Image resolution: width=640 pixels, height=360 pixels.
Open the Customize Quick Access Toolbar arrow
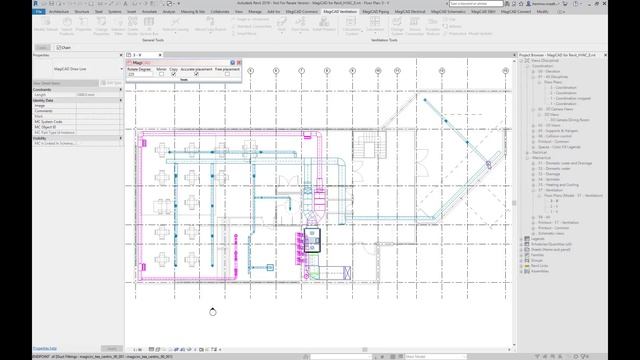179,3
